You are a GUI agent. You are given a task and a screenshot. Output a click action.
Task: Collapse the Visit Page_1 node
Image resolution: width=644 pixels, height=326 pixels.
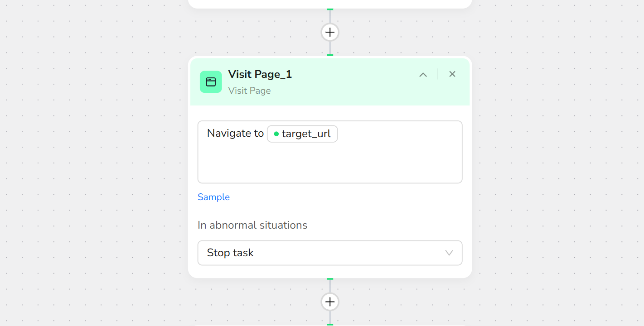[423, 75]
